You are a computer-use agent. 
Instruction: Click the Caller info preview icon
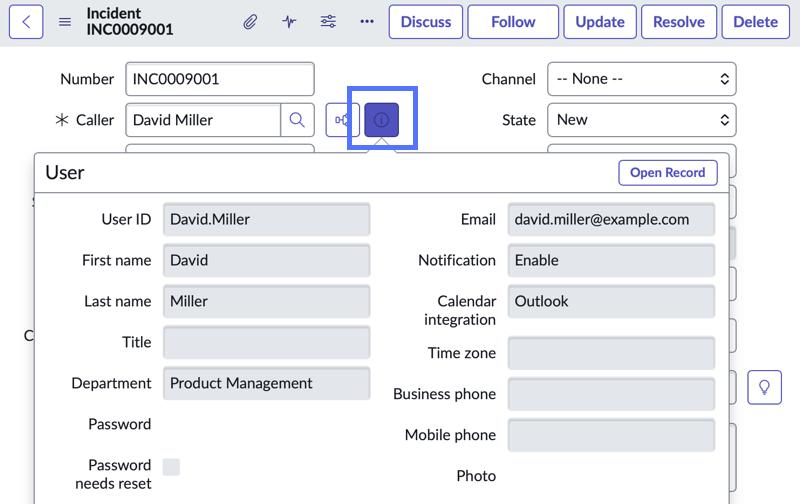pos(382,120)
